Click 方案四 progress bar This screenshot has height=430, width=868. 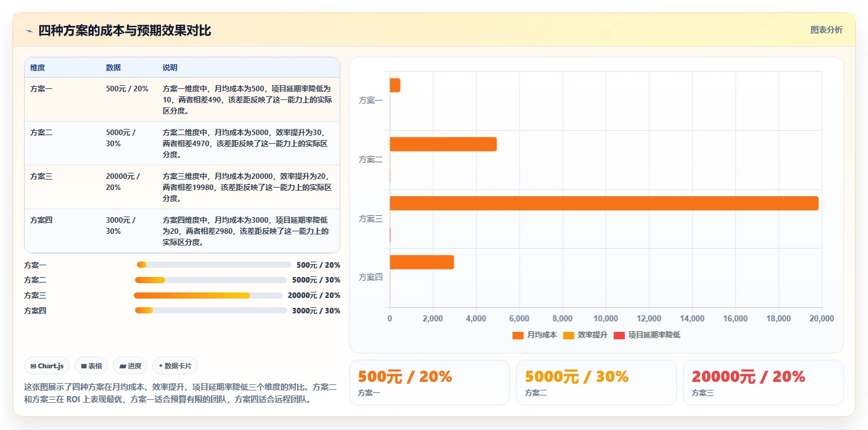pyautogui.click(x=211, y=310)
